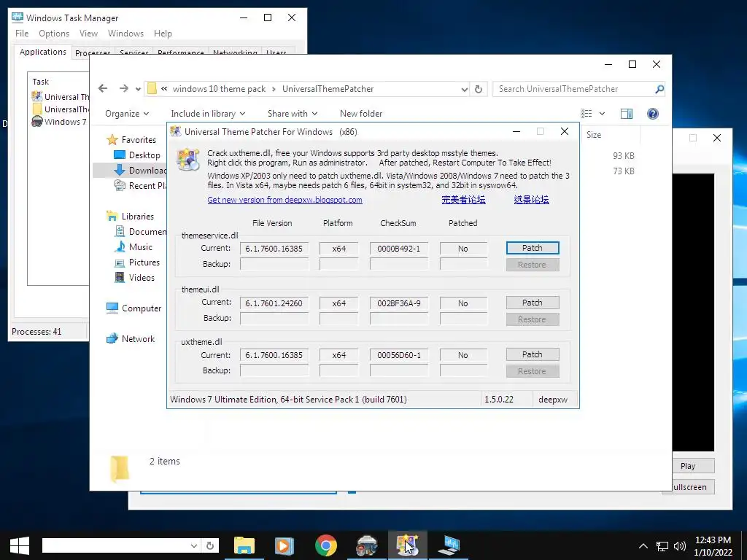Expand the address bar history dropdown

click(x=465, y=89)
